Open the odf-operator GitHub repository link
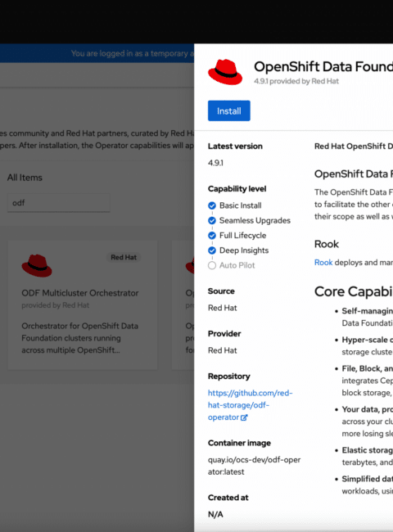 point(250,405)
